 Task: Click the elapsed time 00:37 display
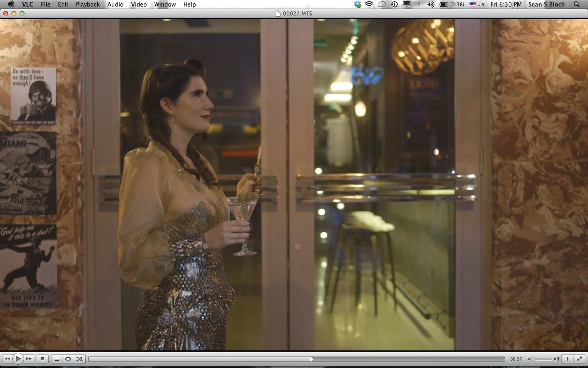516,359
